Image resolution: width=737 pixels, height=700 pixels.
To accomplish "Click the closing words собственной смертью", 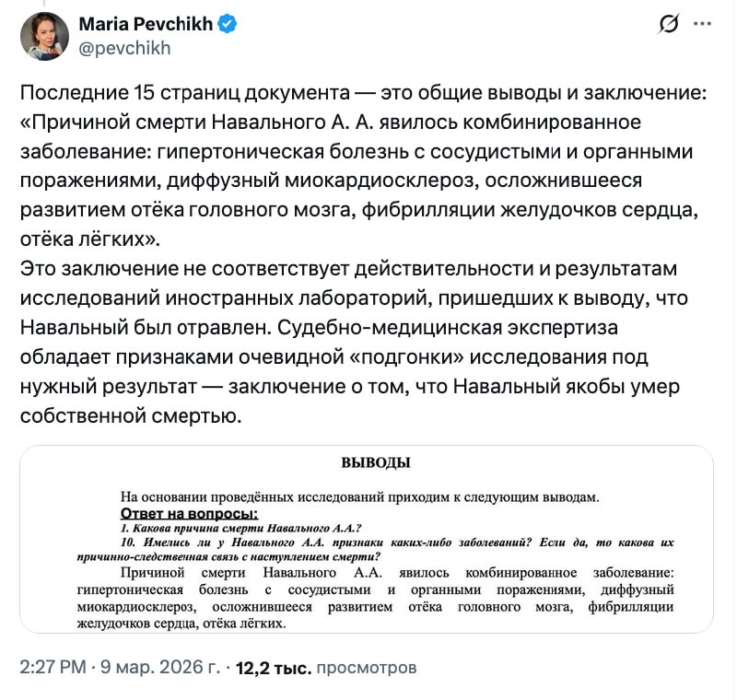I will point(129,415).
